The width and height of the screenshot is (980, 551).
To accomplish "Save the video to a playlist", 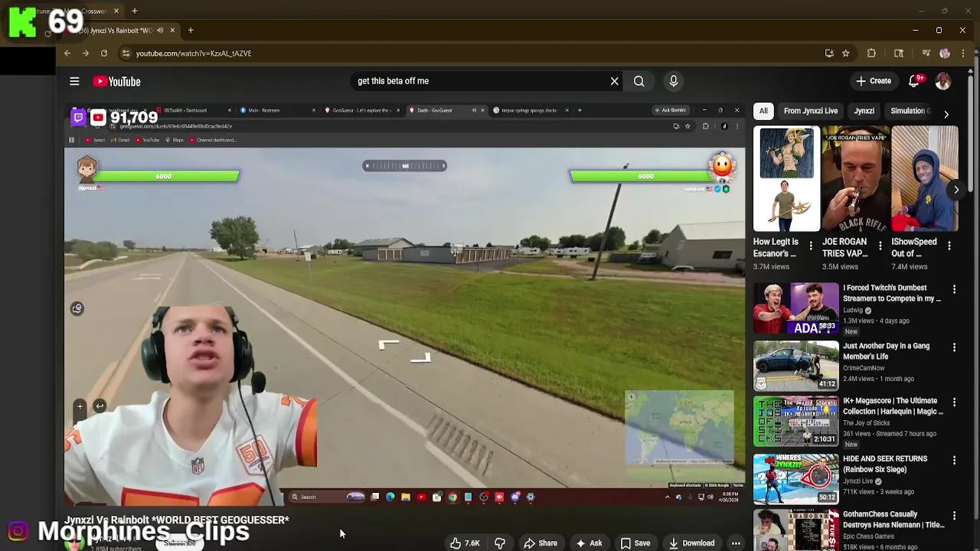I will [635, 543].
